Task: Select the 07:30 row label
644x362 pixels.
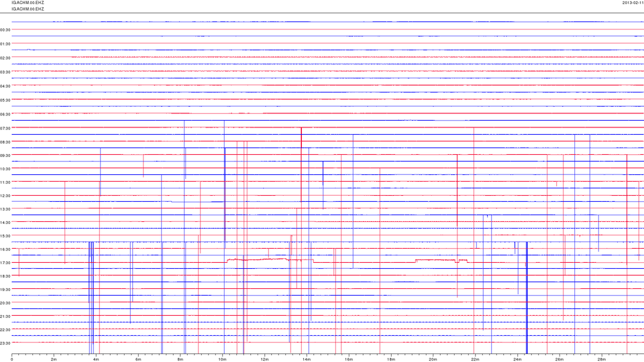Action: [5, 128]
